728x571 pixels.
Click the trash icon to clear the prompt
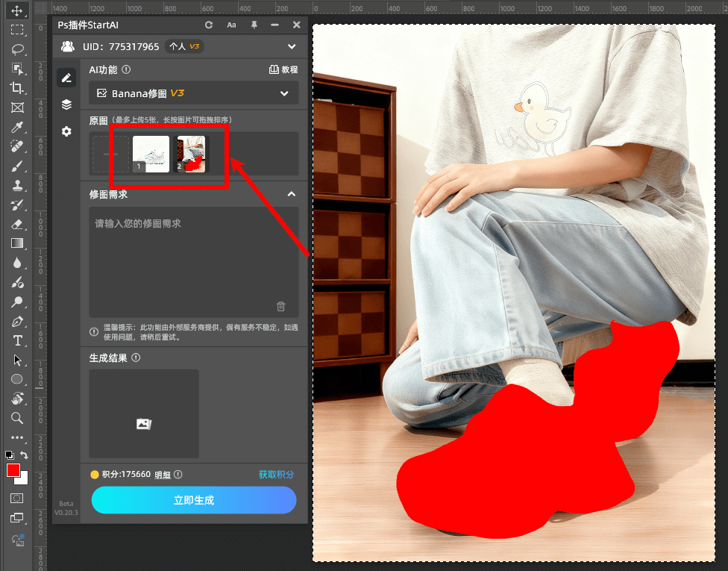(280, 306)
